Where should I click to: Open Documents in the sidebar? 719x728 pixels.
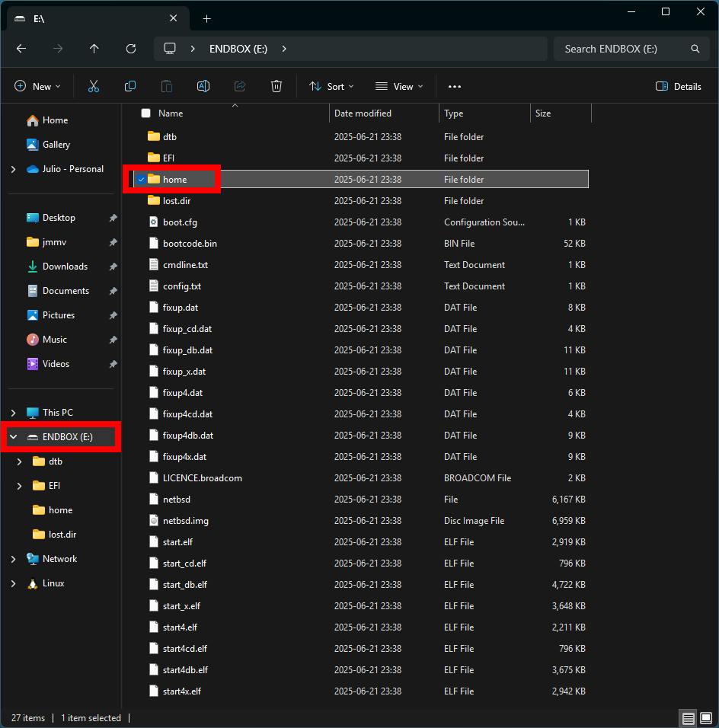tap(66, 291)
